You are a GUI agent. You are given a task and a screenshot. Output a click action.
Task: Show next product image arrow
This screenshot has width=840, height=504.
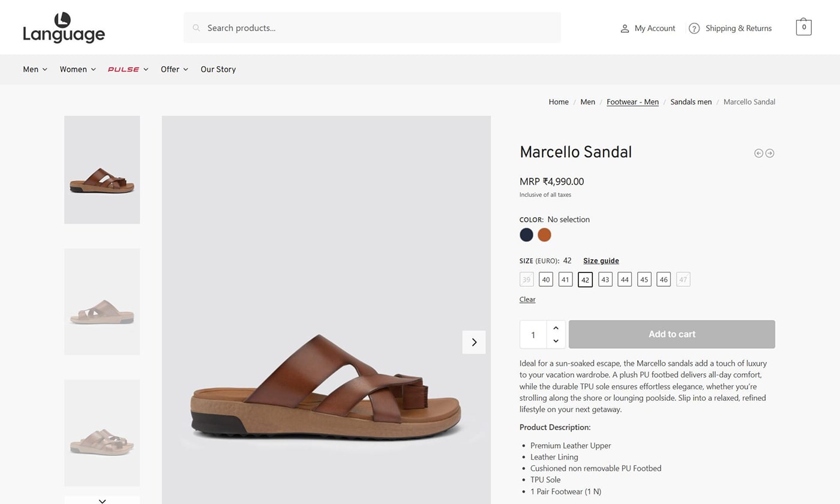(474, 342)
